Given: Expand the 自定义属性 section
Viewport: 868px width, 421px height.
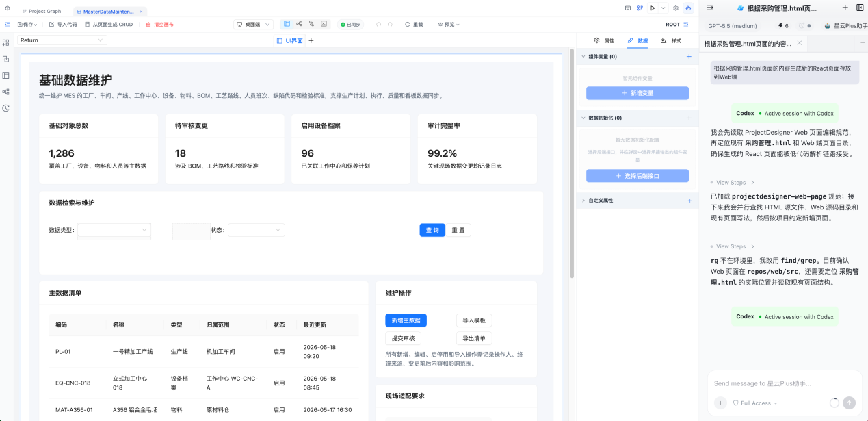Looking at the screenshot, I should [x=583, y=201].
